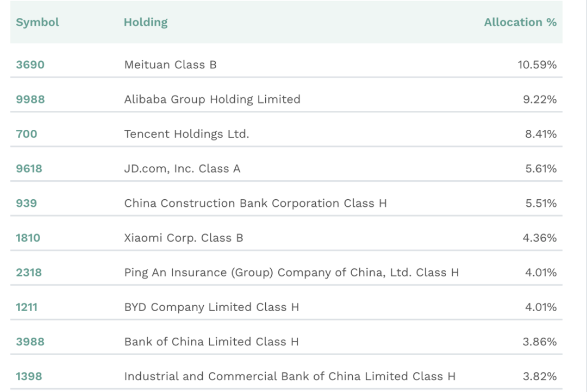Select Xiaomi Corp. Class B row

coord(183,238)
